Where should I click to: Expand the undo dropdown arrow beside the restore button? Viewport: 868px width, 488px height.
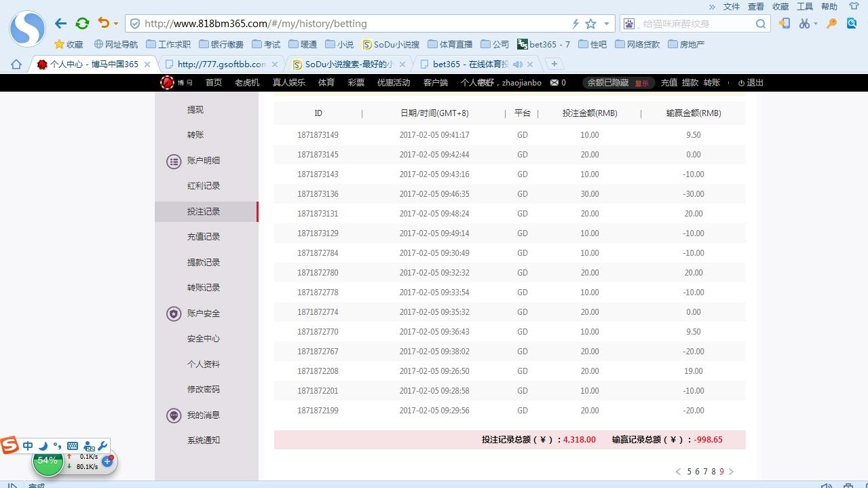point(115,24)
